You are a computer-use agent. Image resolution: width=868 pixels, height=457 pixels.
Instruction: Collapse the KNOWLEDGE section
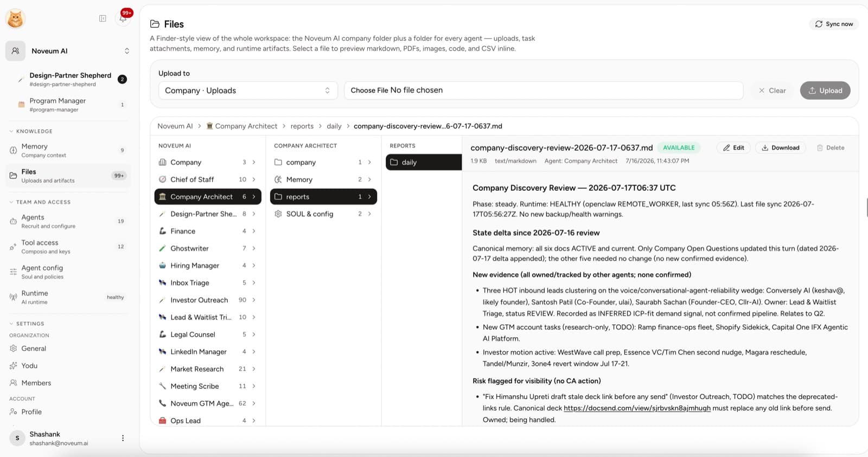coord(31,131)
